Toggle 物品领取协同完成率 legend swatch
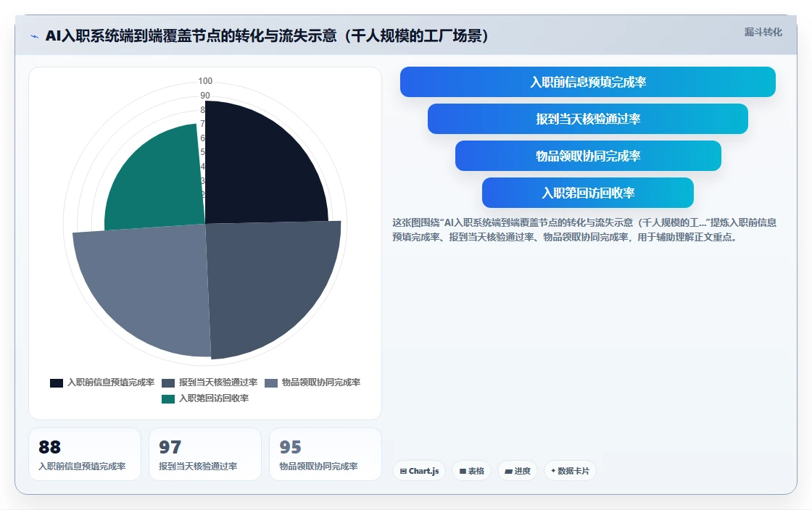 click(x=271, y=382)
